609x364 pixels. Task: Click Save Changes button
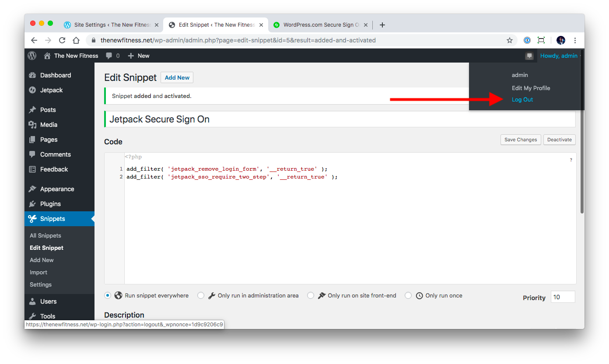(521, 140)
